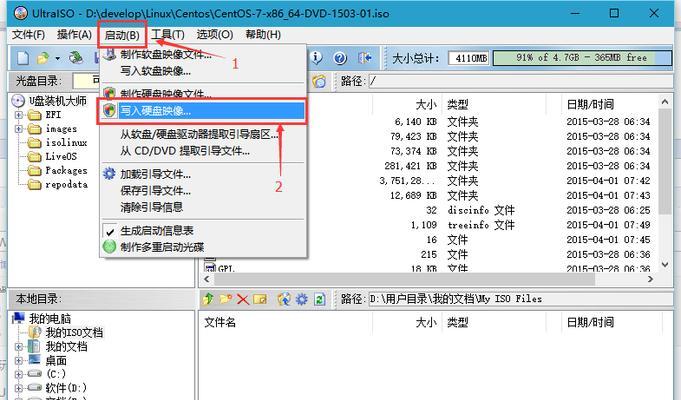
Task: Click the blue info toolbar icon
Action: tap(317, 58)
